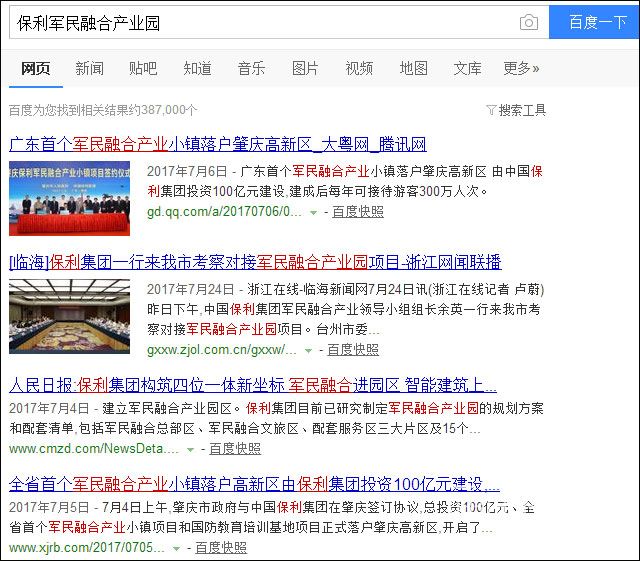Expand the 更多» tab menu
This screenshot has height=561, width=640.
click(521, 68)
